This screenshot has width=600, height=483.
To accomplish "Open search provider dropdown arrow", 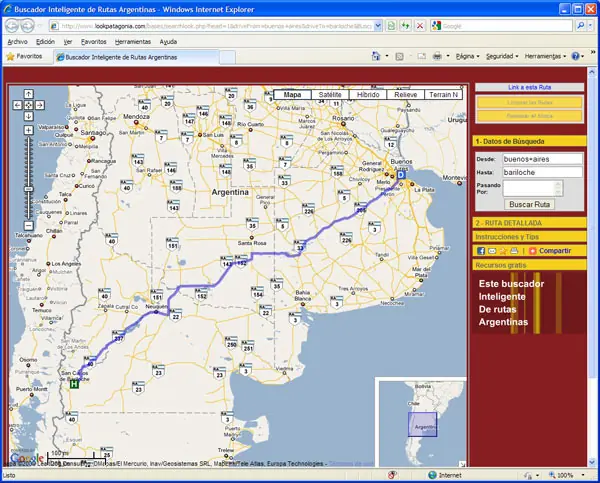I will (x=590, y=26).
